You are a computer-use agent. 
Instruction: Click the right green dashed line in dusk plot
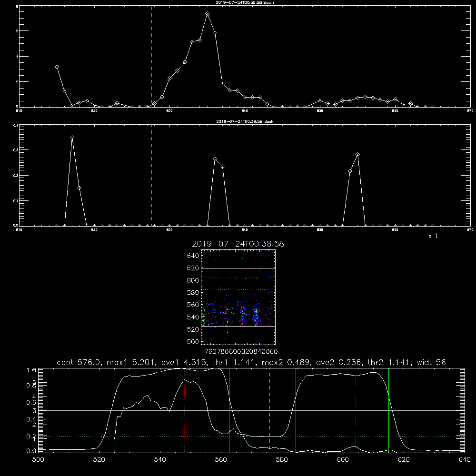(x=263, y=176)
